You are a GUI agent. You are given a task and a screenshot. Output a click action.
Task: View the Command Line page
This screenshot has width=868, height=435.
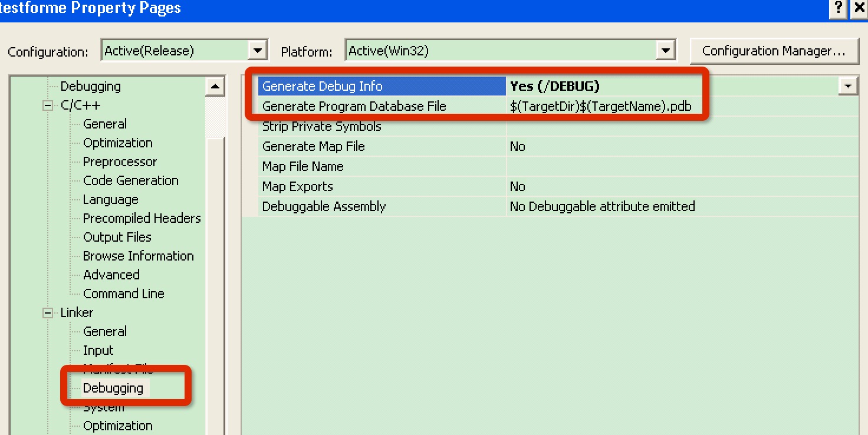tap(123, 293)
